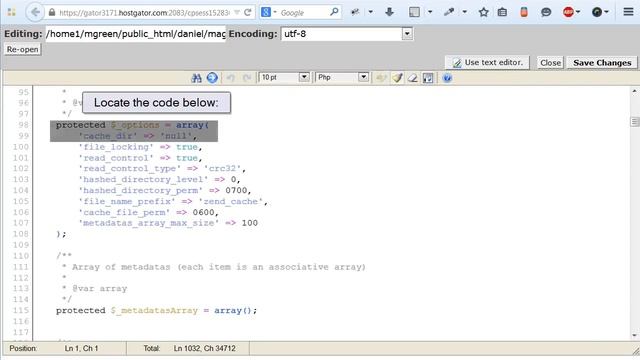
Task: Click the 'metadatas_array_max_size' => 100 line
Action: 168,223
